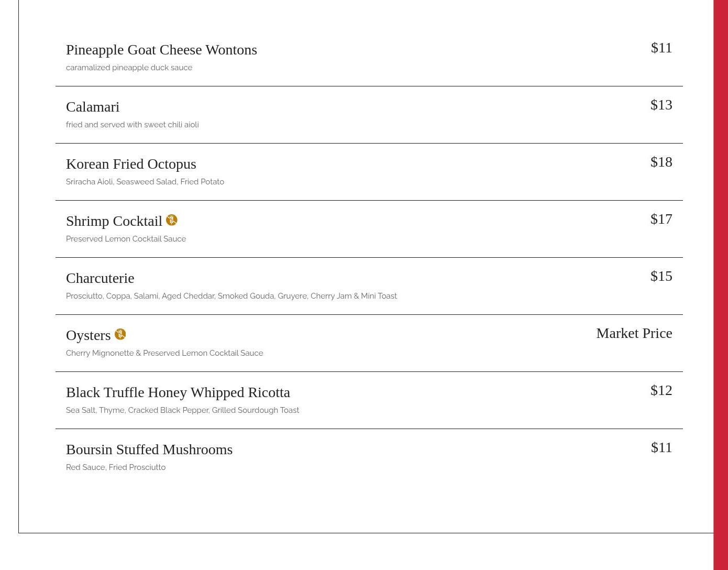Click the $15 Charcuterie price
The height and width of the screenshot is (570, 728).
(x=661, y=276)
